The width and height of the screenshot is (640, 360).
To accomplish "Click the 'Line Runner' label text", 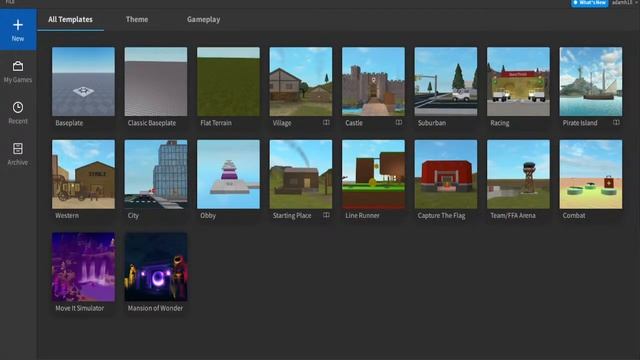I will tap(362, 216).
